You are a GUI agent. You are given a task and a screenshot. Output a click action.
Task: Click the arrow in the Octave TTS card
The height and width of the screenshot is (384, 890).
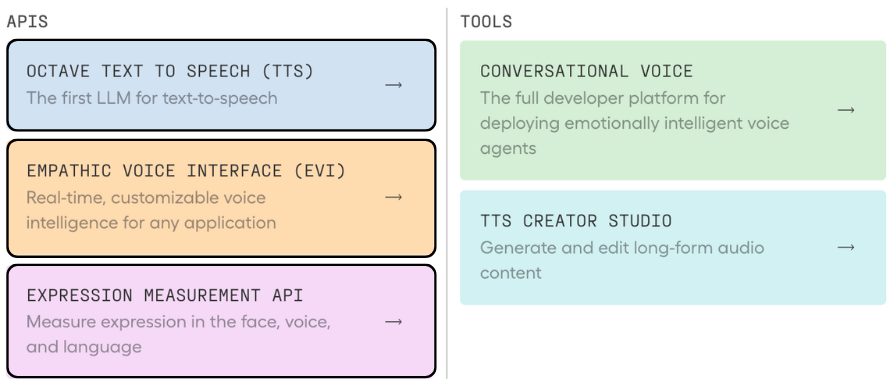click(x=393, y=85)
